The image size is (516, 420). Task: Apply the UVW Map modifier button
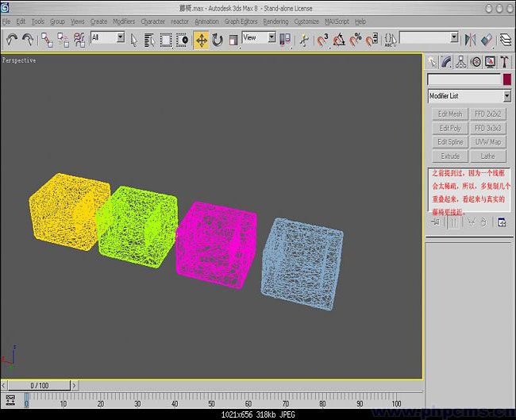[x=488, y=142]
